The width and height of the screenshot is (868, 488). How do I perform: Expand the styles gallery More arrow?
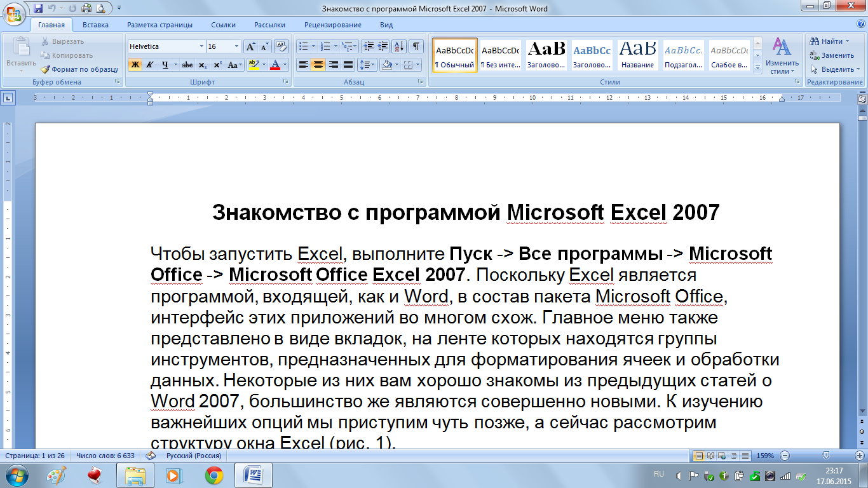tap(757, 67)
